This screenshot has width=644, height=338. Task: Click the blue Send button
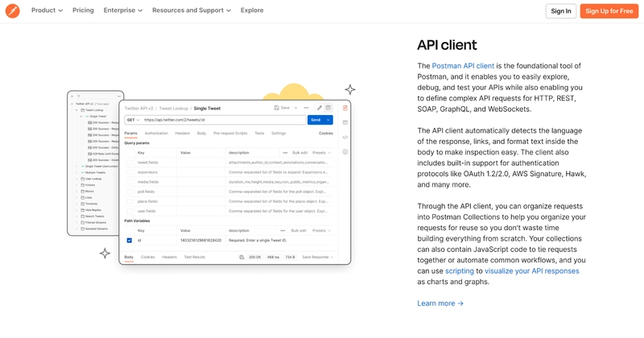[x=316, y=120]
